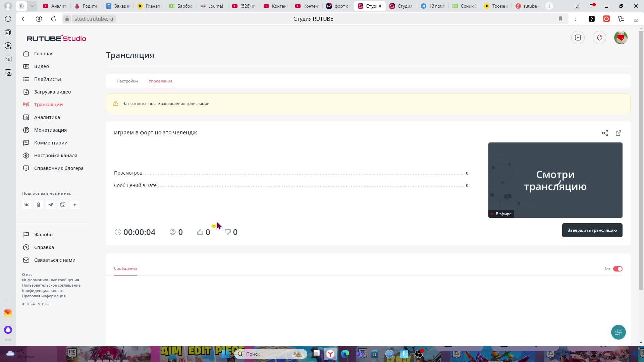The height and width of the screenshot is (362, 644).
Task: Open Справка page
Action: tap(39, 247)
